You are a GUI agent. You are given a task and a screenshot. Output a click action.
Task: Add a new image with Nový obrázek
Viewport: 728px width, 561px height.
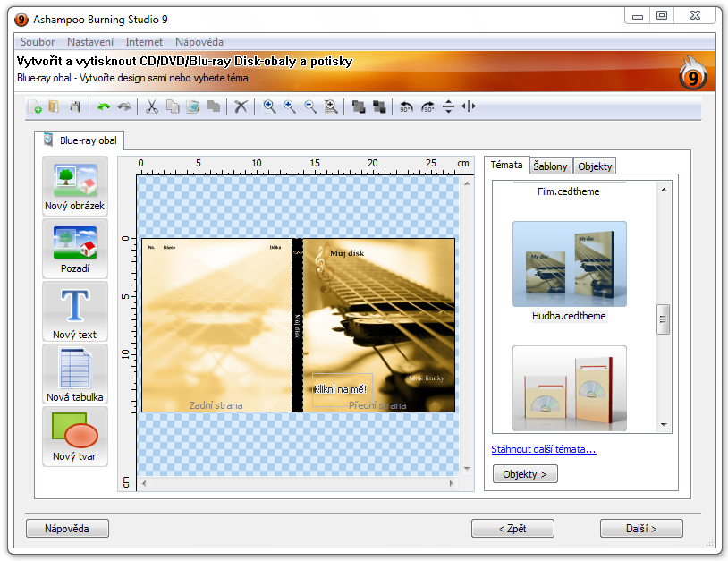click(x=75, y=186)
